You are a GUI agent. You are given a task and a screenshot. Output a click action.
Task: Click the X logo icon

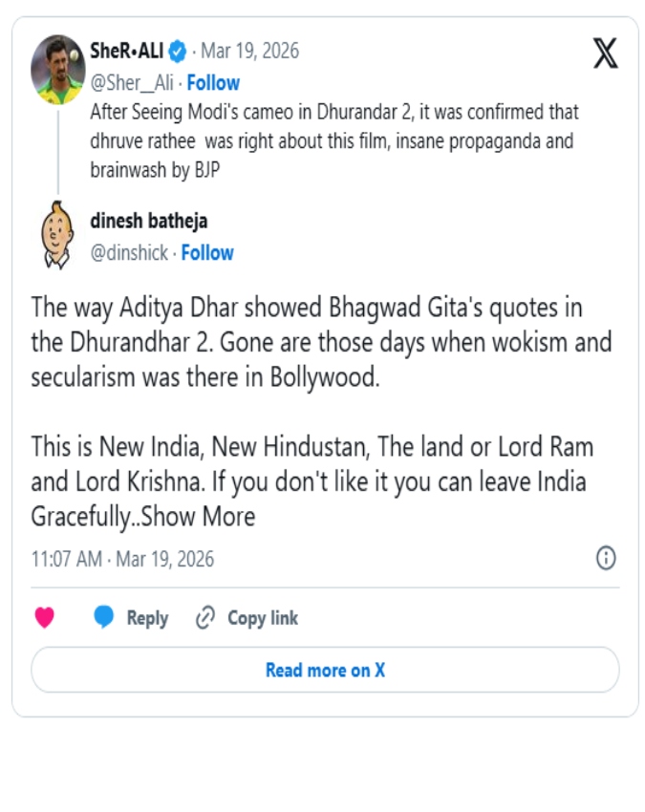point(605,54)
